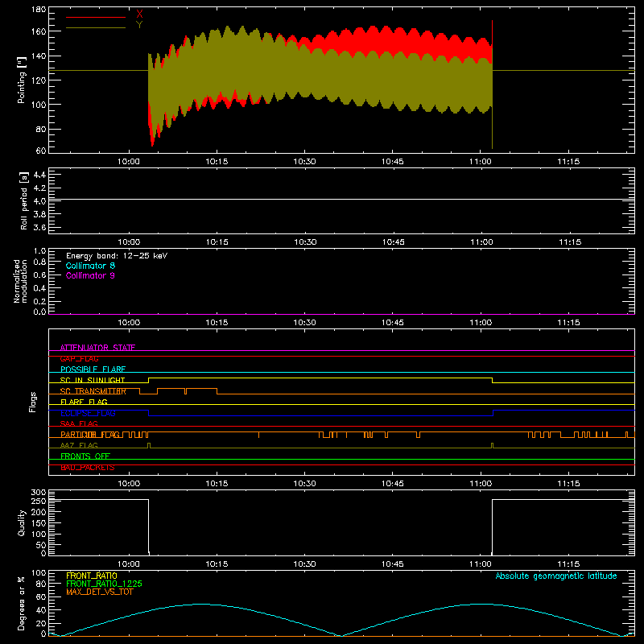Click the 'Absolute geomagnetic latitude' label

click(x=556, y=576)
